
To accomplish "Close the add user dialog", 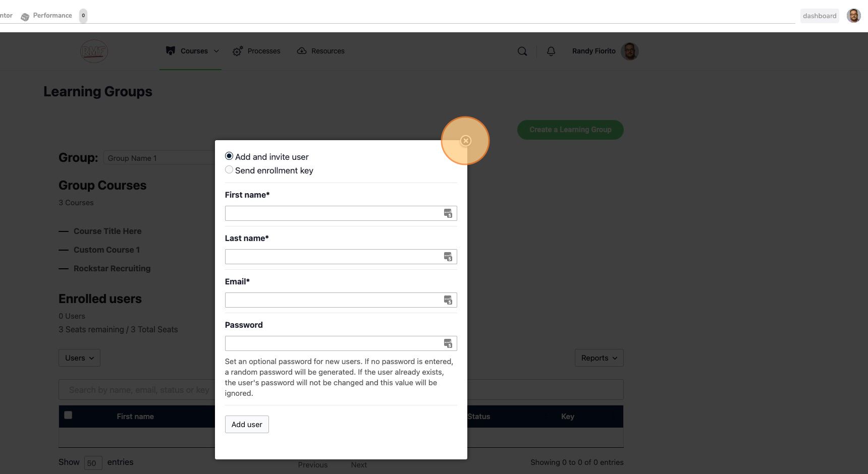I will tap(465, 141).
